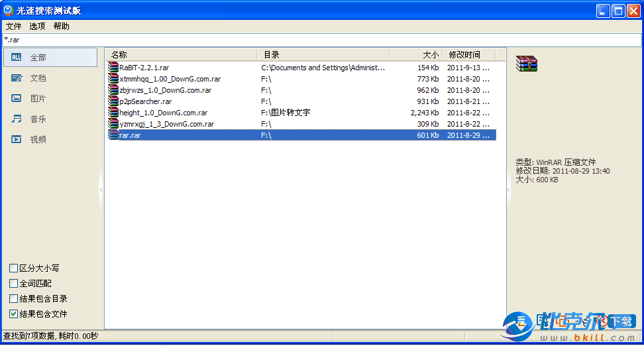
Task: Click 类型: WinRAR 压缩文件 detail text
Action: click(555, 162)
